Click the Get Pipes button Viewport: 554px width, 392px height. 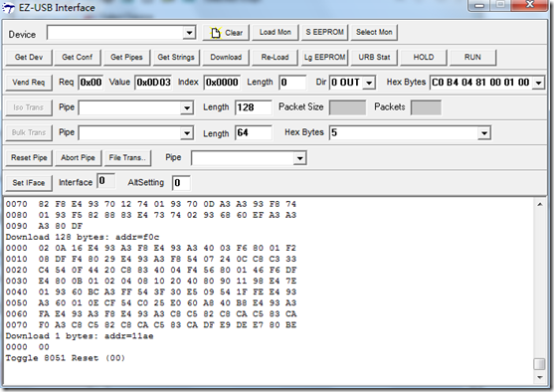coord(126,58)
